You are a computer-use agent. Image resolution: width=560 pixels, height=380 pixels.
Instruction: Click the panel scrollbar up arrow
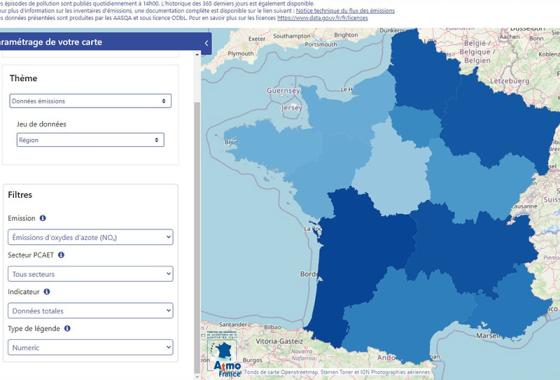point(197,55)
